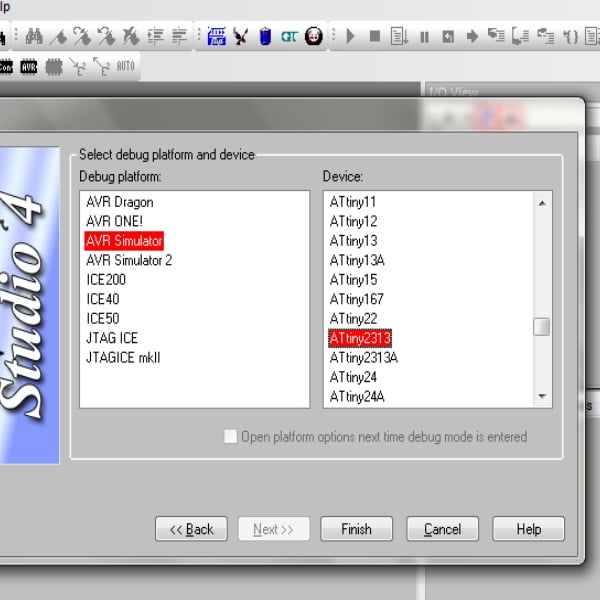Click the Step Into icon

pyautogui.click(x=496, y=36)
